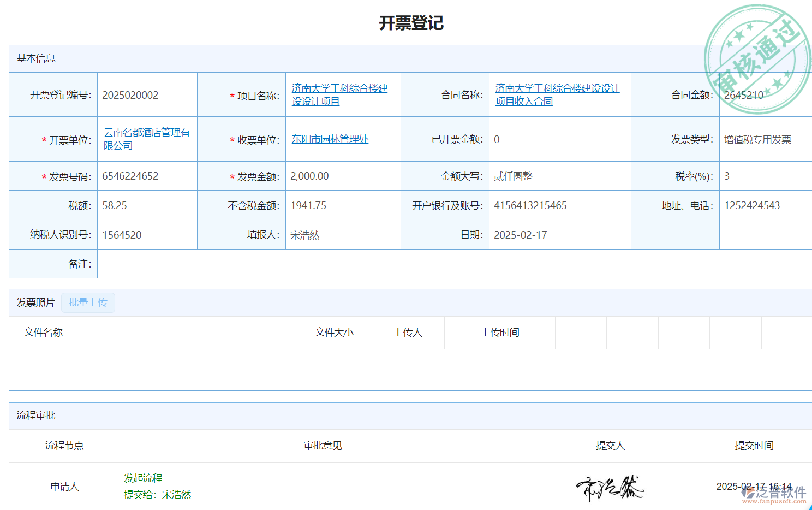Screen dimensions: 812x510
Task: Click the 发票号码 value 6546224652
Action: pyautogui.click(x=130, y=176)
